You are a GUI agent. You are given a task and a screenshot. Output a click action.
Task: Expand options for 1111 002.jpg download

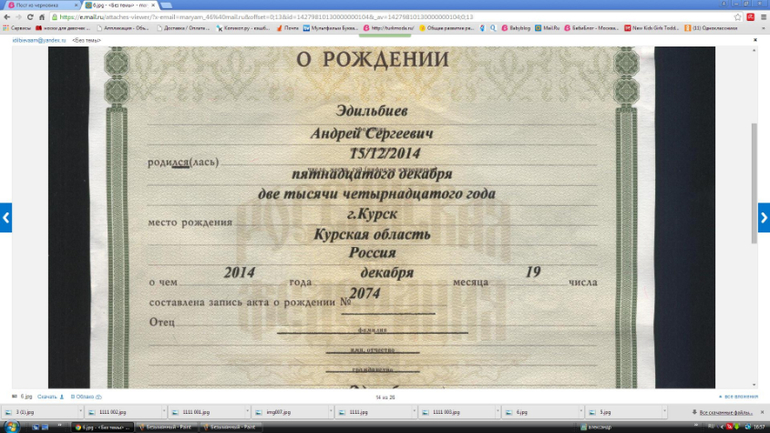164,412
